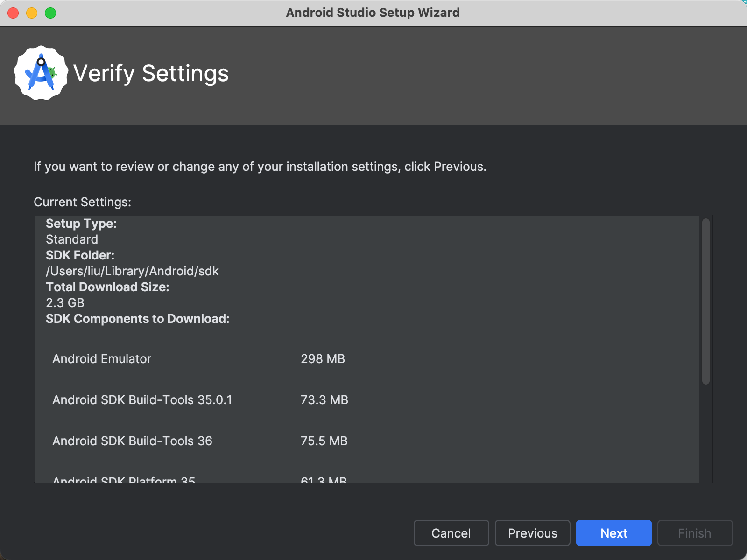Go back using the Previous button
This screenshot has width=747, height=560.
coord(532,533)
